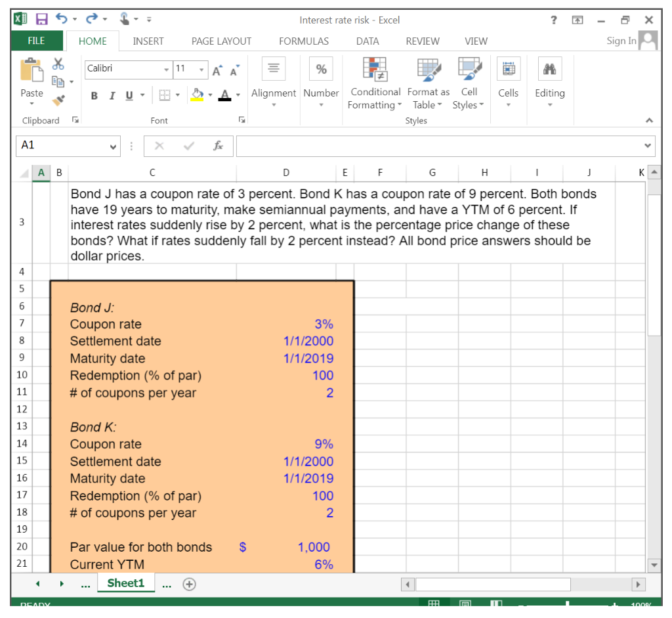Select the Sheet1 tab
672x618 pixels.
coord(125,583)
